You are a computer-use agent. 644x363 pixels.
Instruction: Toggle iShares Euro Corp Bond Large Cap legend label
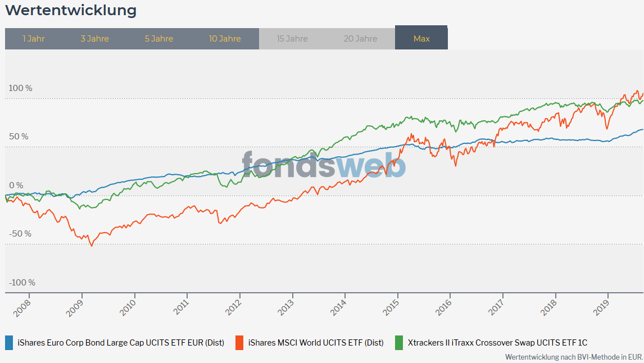(x=121, y=342)
